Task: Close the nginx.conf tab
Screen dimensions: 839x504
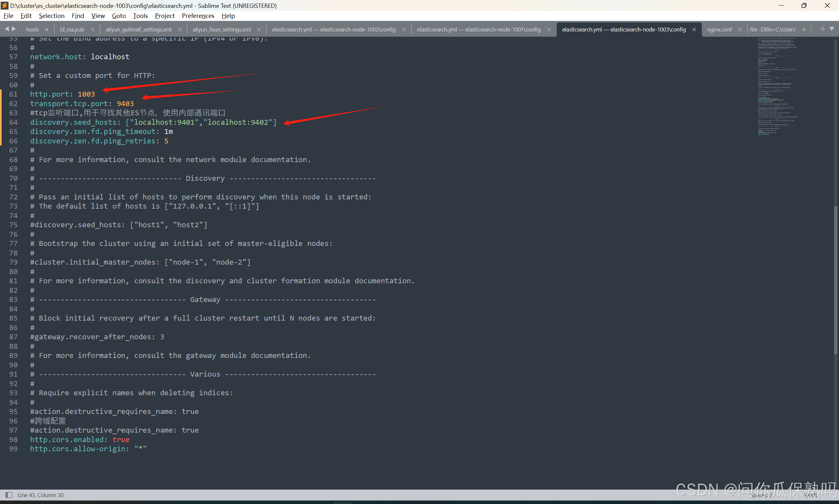Action: [x=740, y=29]
